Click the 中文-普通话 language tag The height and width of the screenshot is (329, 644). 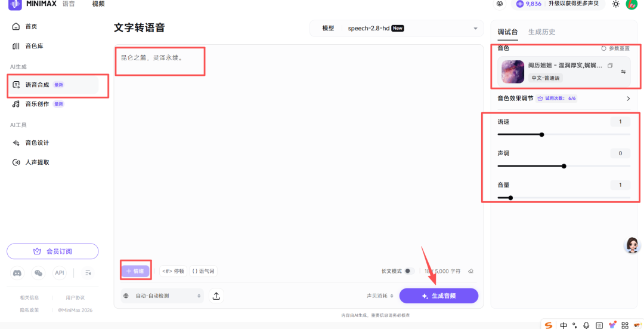point(546,78)
